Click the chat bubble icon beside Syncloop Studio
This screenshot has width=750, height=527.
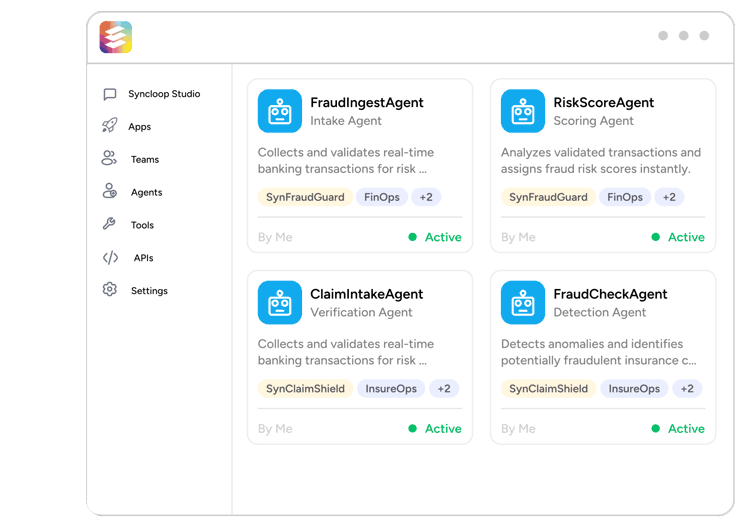(x=110, y=94)
